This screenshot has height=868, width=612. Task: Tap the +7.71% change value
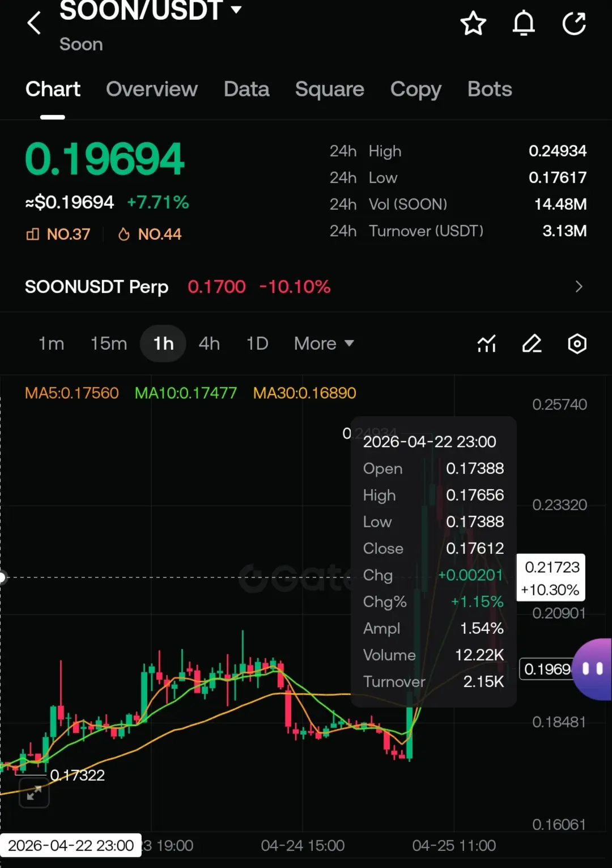coord(158,202)
